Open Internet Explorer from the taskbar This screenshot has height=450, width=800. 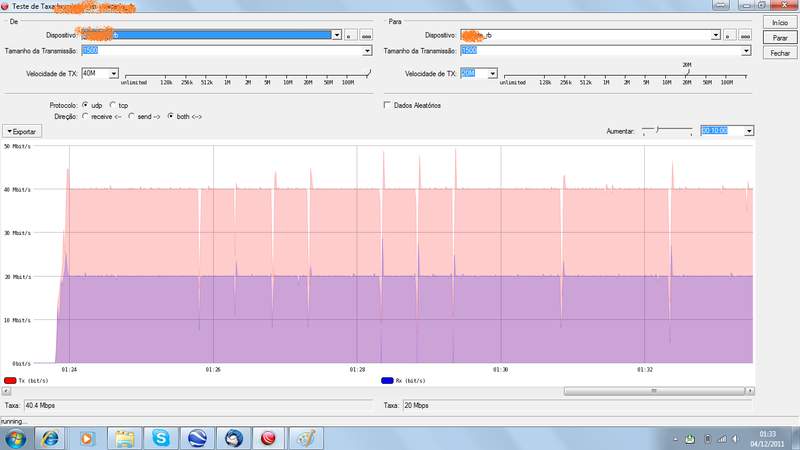tap(49, 438)
